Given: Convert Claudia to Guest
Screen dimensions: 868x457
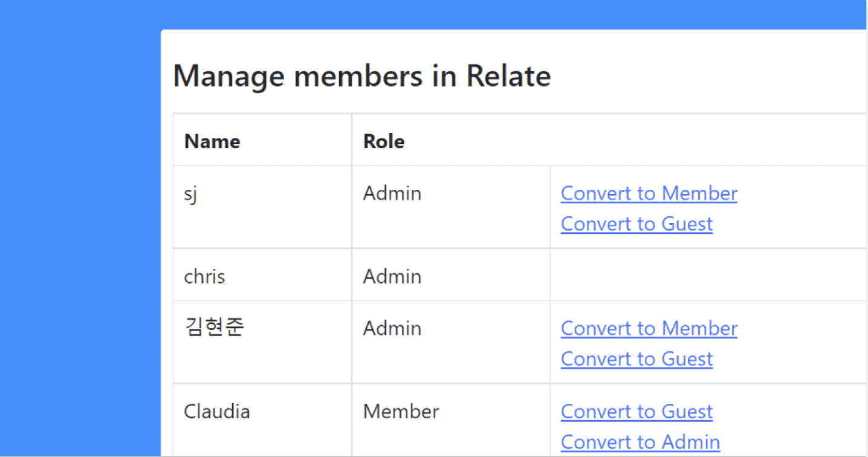Looking at the screenshot, I should 636,412.
